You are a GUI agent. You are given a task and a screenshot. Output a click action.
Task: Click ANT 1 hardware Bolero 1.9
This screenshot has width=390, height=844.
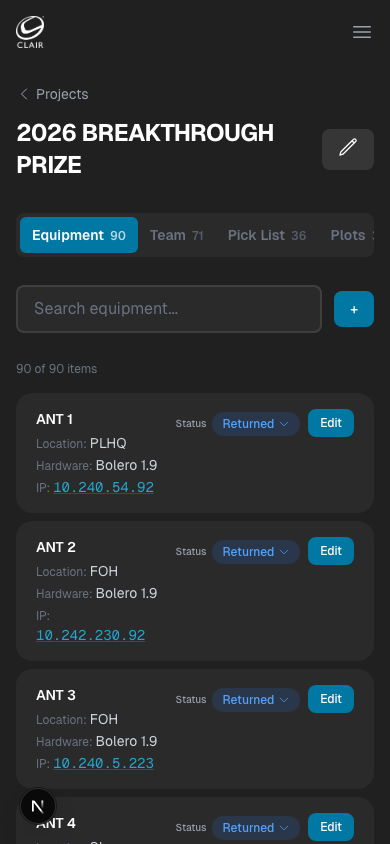(126, 466)
